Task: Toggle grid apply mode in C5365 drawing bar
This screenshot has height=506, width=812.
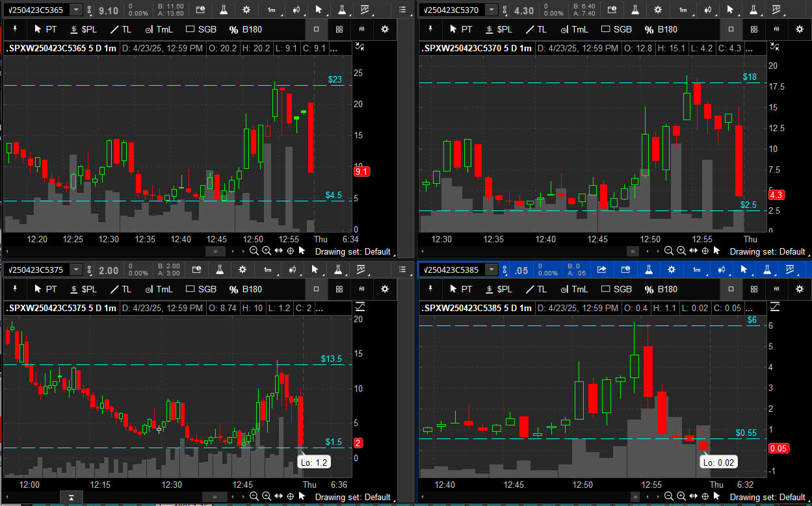Action: tap(339, 29)
